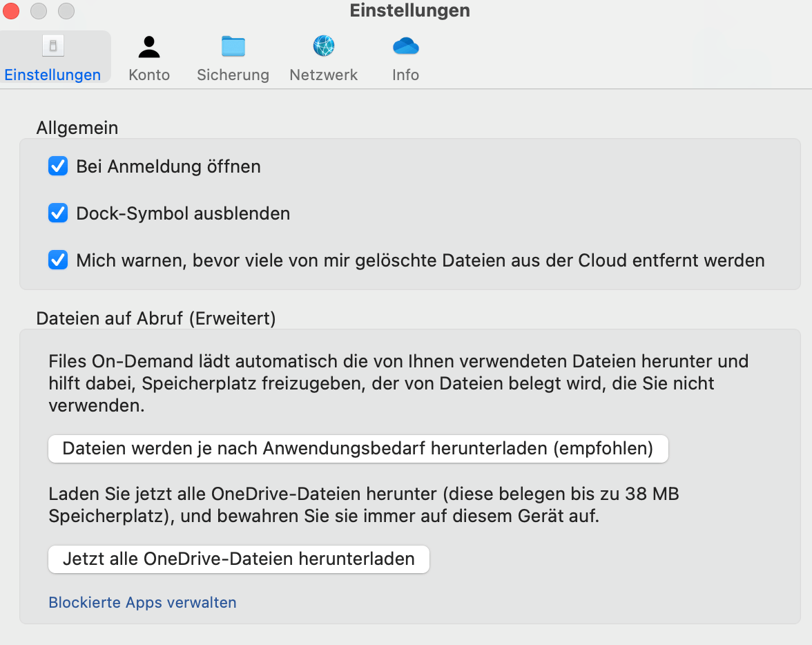812x645 pixels.
Task: Open the Blockierte Apps verwalten link
Action: [142, 602]
